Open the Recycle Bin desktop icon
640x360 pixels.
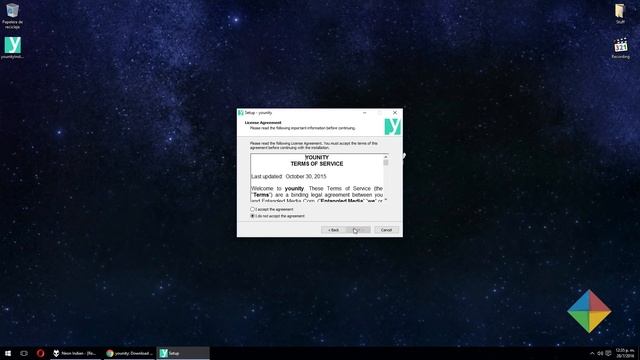point(13,16)
